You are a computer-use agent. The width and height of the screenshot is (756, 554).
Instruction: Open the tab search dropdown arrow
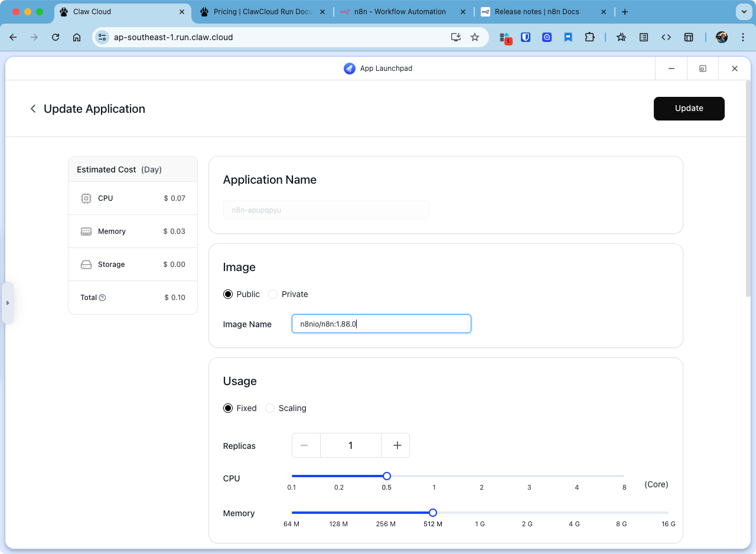743,12
